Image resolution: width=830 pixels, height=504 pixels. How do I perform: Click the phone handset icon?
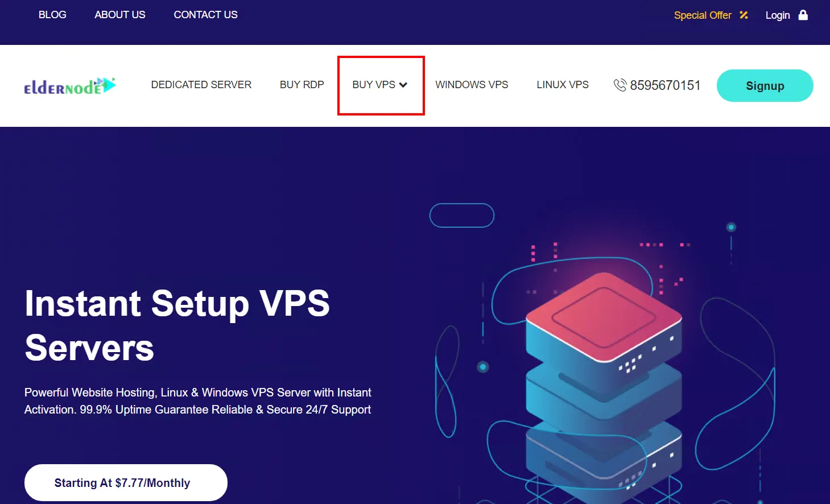click(620, 85)
